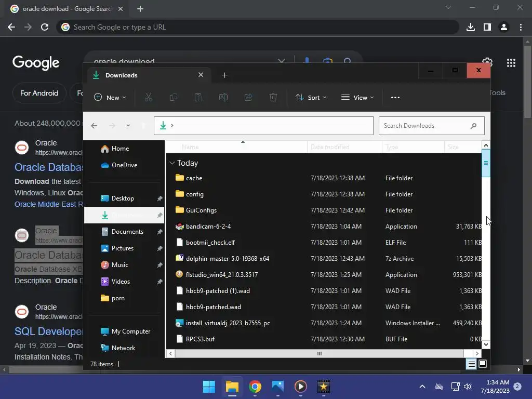Open the SQL Developer search result link

[48, 331]
